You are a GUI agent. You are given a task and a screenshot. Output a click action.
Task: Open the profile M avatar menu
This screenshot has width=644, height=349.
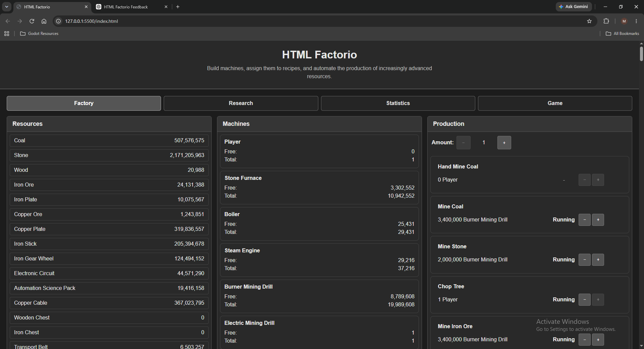click(624, 21)
